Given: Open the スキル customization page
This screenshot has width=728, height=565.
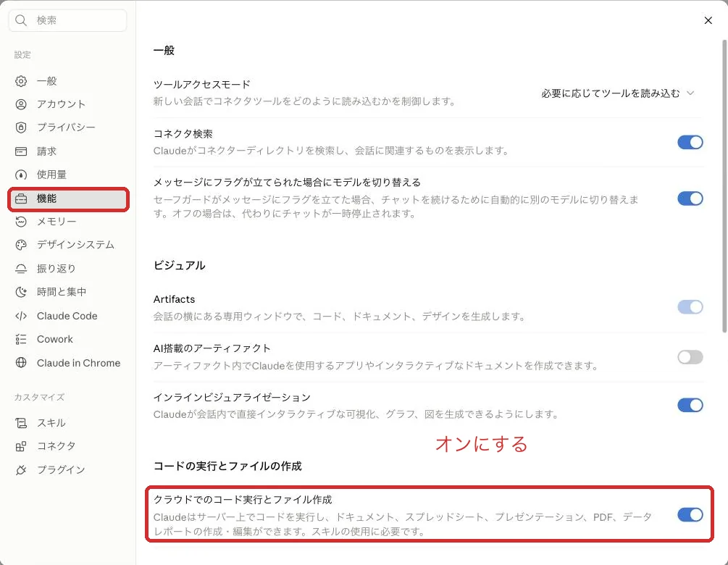Looking at the screenshot, I should pos(68,423).
